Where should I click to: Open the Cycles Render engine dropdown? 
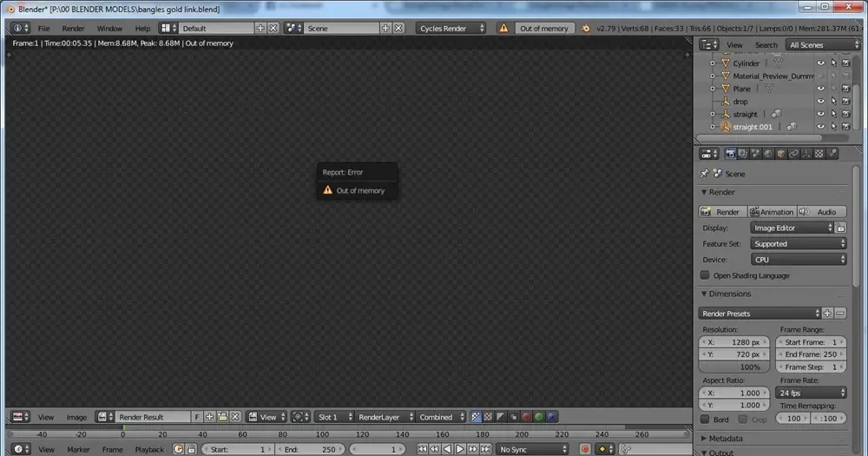point(450,29)
